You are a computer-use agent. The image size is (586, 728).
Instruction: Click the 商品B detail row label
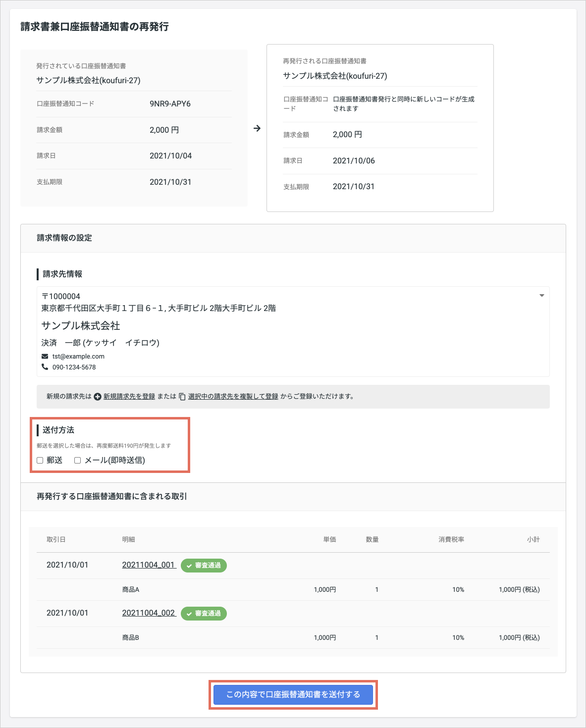coord(131,638)
